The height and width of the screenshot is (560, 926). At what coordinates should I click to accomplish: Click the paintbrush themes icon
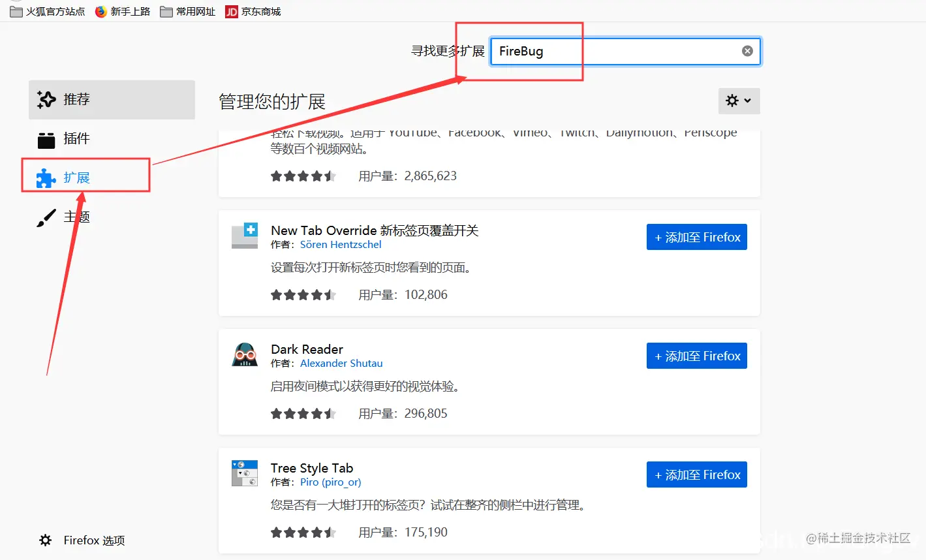point(46,217)
